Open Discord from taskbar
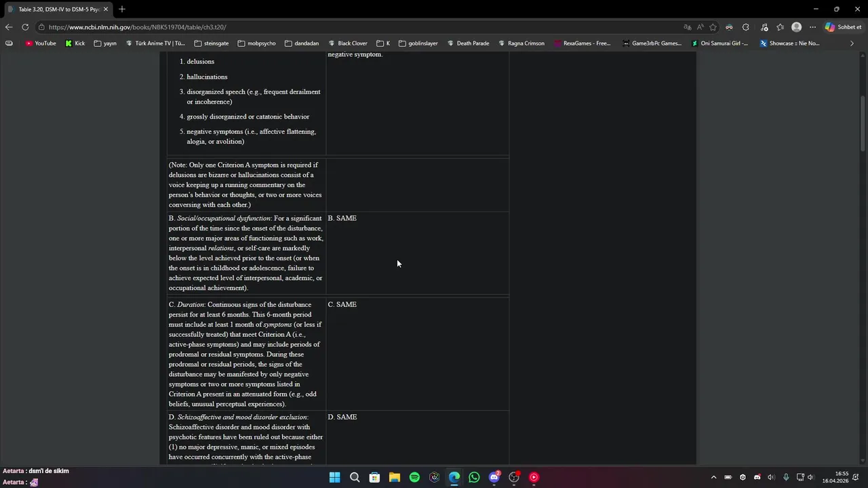The width and height of the screenshot is (868, 488). pyautogui.click(x=494, y=477)
